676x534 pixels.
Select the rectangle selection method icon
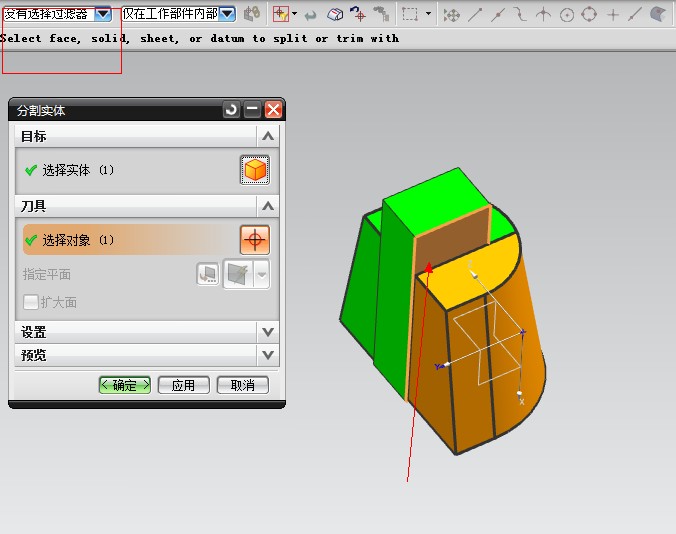(x=410, y=14)
